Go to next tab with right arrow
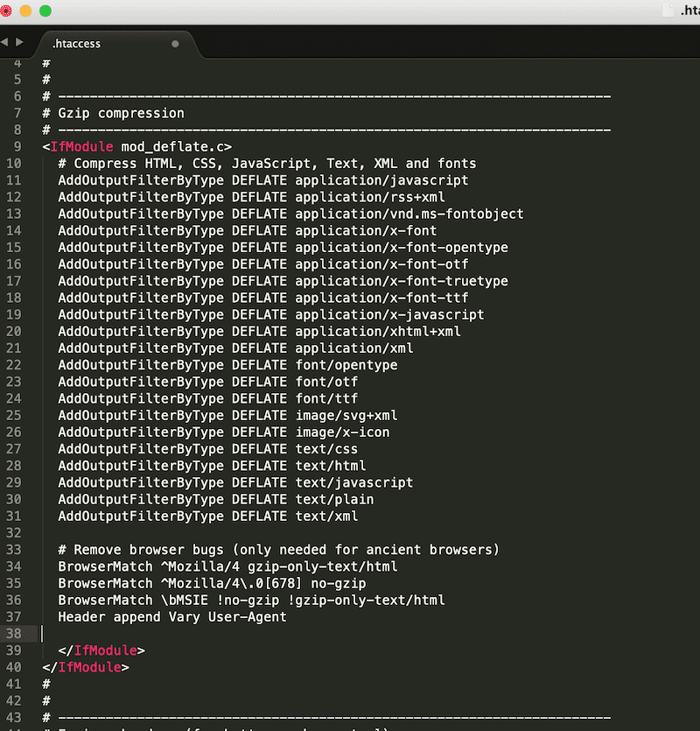This screenshot has height=731, width=700. [x=19, y=42]
